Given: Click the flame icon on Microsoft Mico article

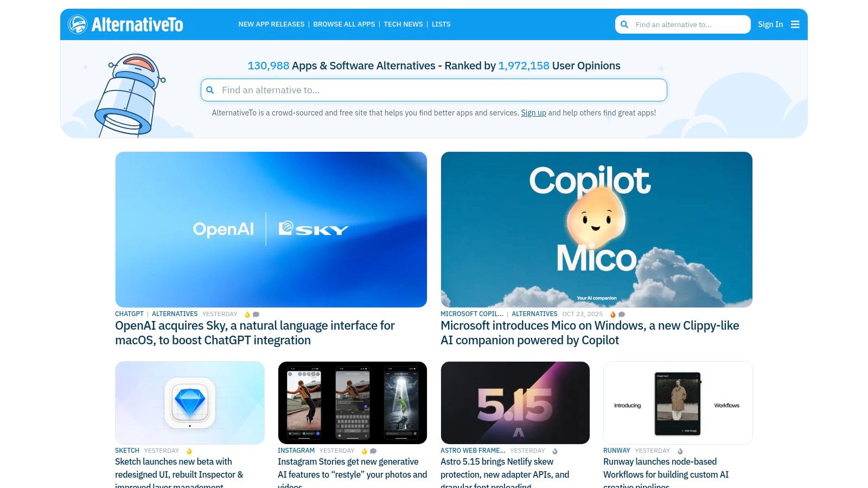Looking at the screenshot, I should (613, 314).
